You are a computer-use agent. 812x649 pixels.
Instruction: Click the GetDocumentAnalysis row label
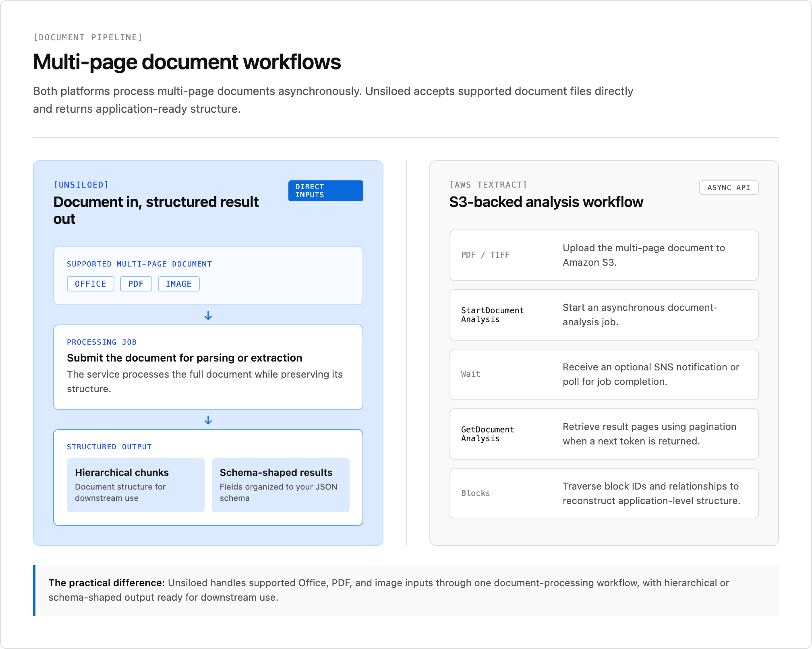487,434
